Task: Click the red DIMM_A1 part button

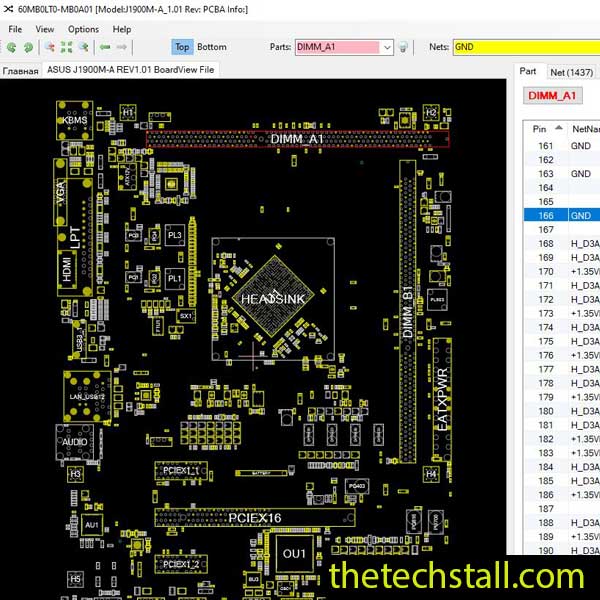Action: coord(552,96)
